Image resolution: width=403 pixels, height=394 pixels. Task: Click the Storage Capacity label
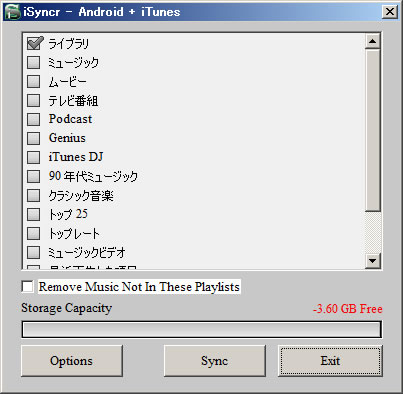point(67,308)
